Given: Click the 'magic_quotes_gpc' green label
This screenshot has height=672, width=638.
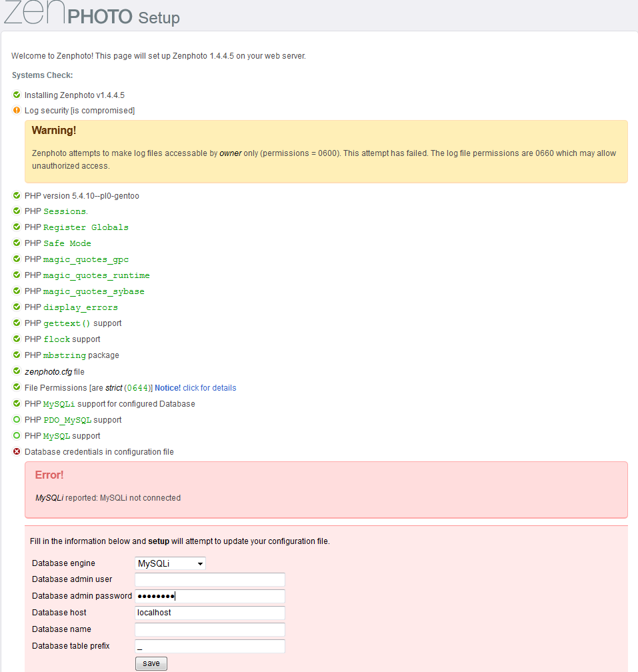Looking at the screenshot, I should click(86, 260).
